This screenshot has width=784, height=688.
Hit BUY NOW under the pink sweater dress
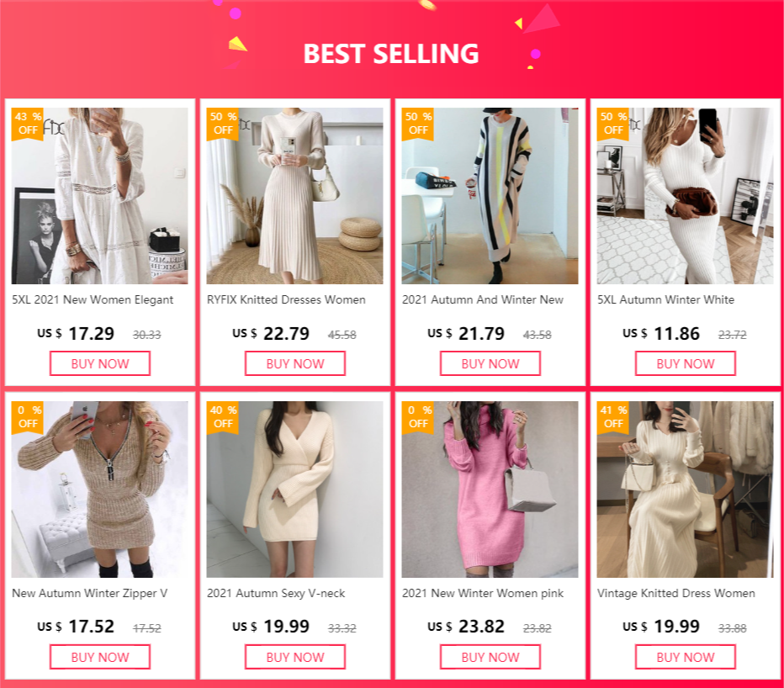pyautogui.click(x=490, y=657)
